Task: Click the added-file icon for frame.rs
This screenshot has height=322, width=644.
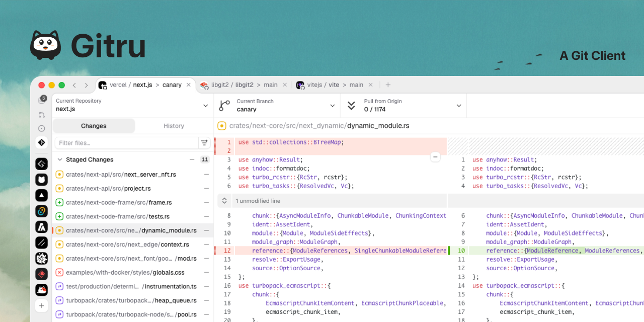Action: click(59, 202)
